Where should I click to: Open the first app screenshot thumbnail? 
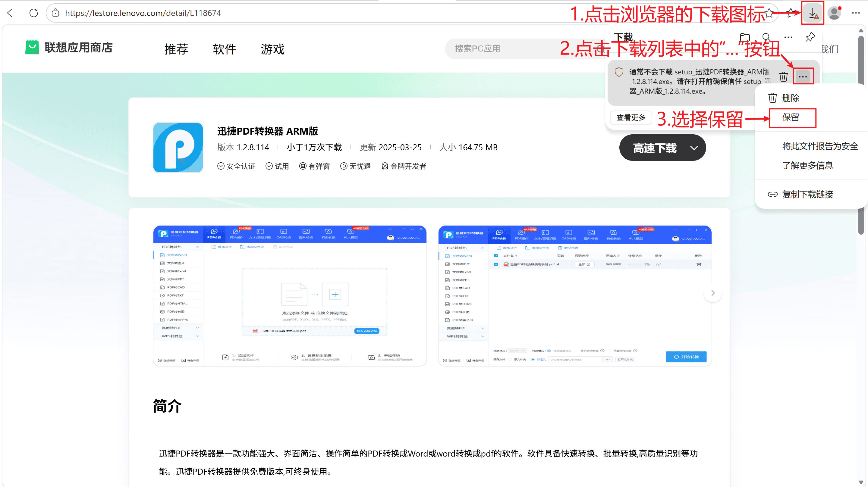[290, 296]
